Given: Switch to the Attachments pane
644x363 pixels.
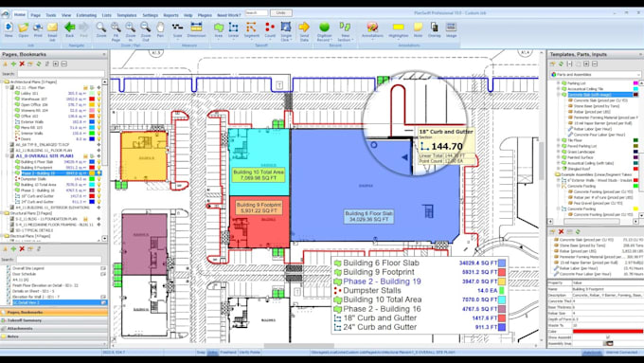Looking at the screenshot, I should 54,329.
